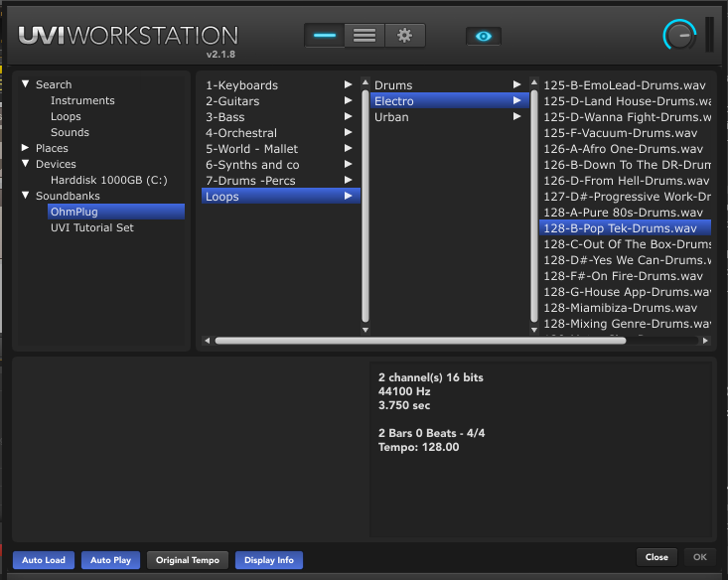Click down arrow of category column scrollbar
This screenshot has height=580, width=728.
pos(365,330)
